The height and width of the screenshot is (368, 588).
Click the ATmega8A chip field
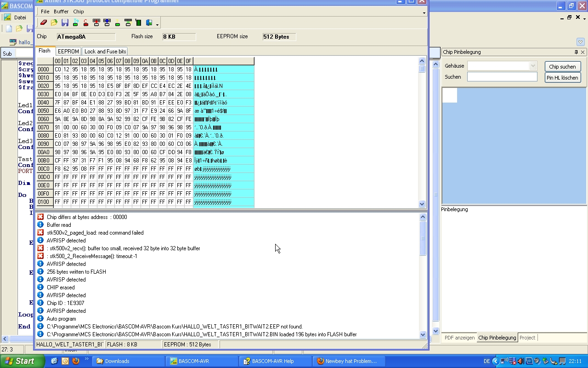[86, 37]
